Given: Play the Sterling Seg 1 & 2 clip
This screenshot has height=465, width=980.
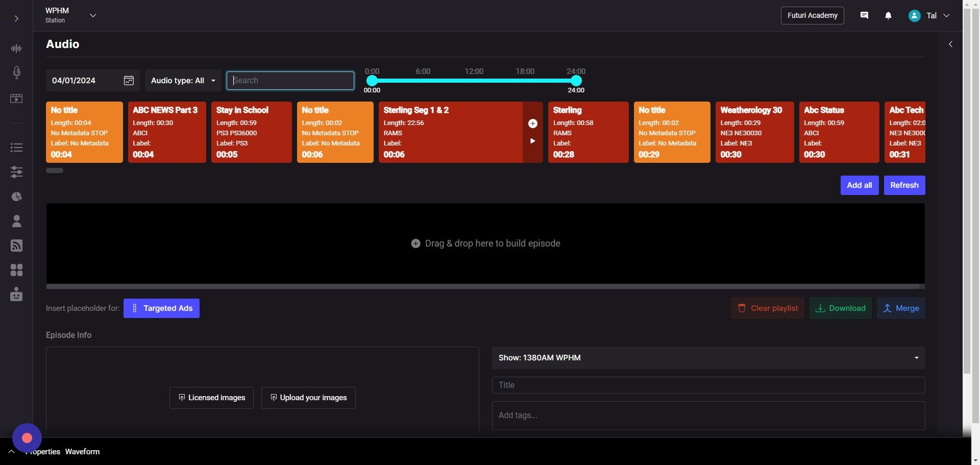Looking at the screenshot, I should coord(532,141).
